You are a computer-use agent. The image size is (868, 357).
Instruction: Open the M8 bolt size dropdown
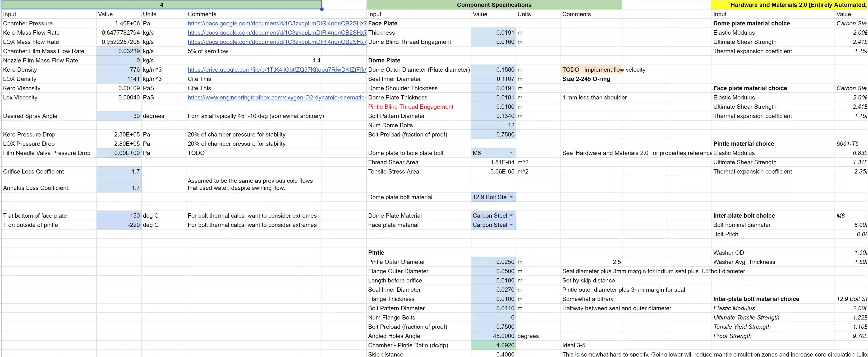tap(511, 153)
